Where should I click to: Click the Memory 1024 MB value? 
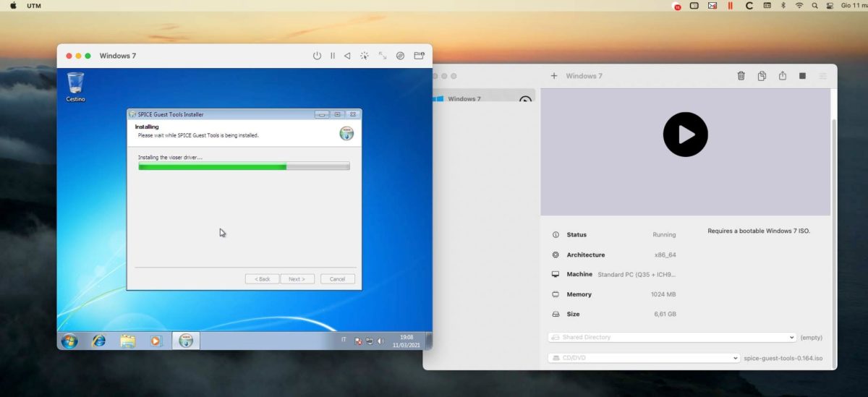pyautogui.click(x=662, y=295)
